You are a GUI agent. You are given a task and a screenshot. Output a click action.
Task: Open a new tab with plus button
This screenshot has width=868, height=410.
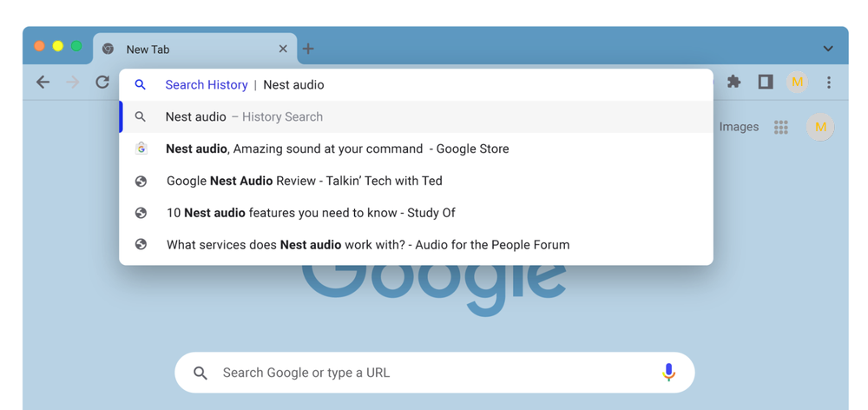point(308,49)
